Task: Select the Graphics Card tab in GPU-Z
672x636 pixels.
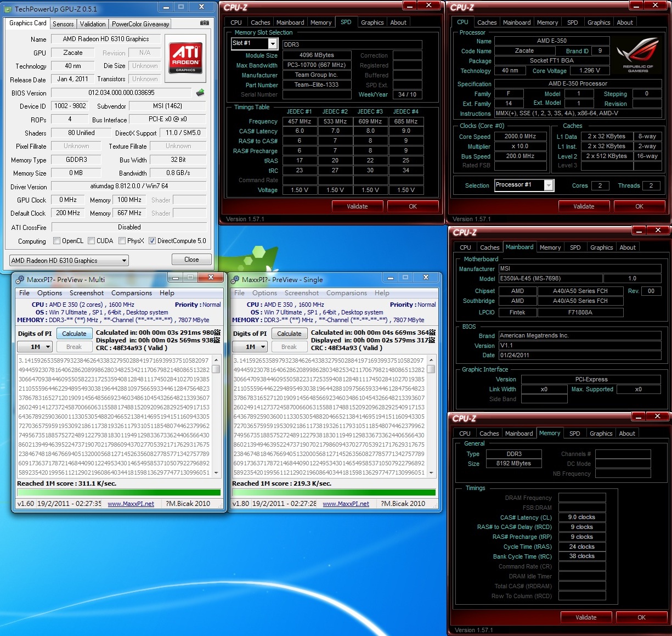Action: (x=28, y=23)
